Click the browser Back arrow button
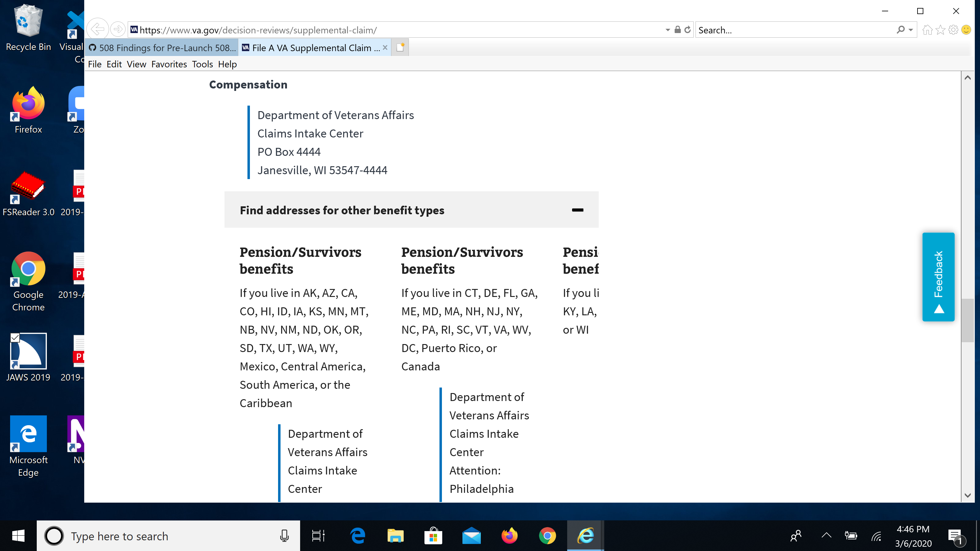 tap(97, 29)
